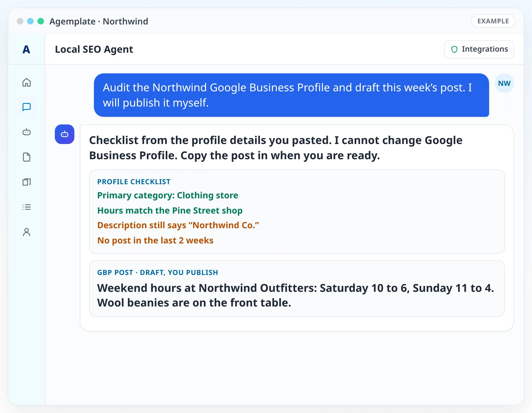
Task: Click 'GBP POST · DRAFT, YOU PUBLISH' label
Action: click(158, 273)
